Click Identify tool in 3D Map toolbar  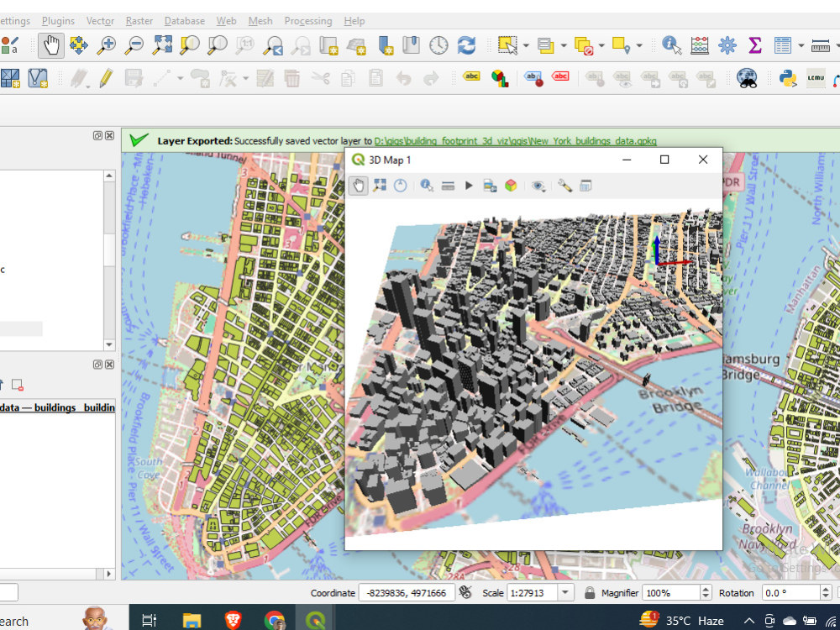click(x=427, y=186)
